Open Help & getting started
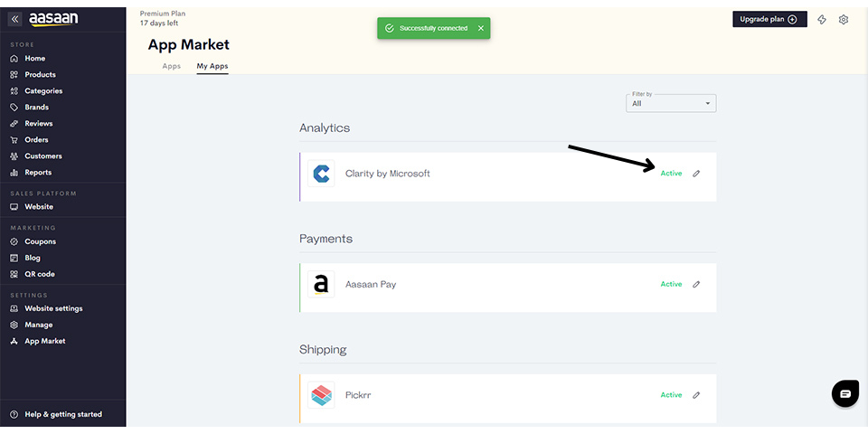 tap(62, 414)
